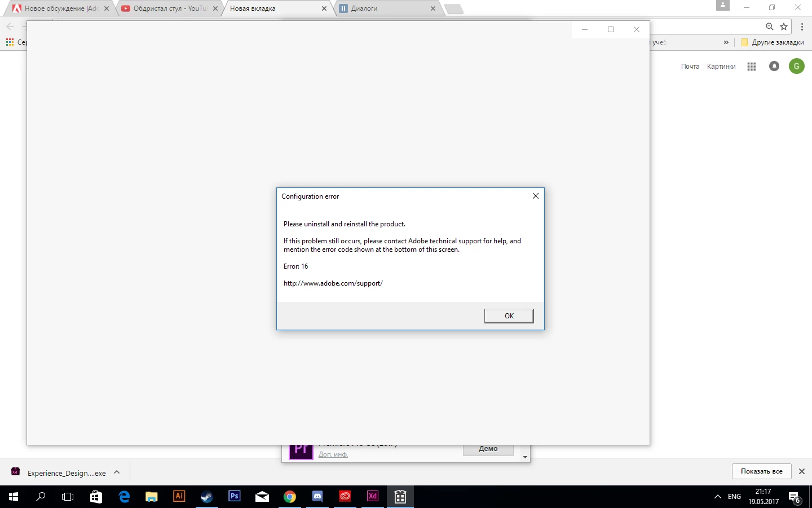The image size is (812, 508).
Task: Click 'Показать все' downloads button
Action: (762, 471)
